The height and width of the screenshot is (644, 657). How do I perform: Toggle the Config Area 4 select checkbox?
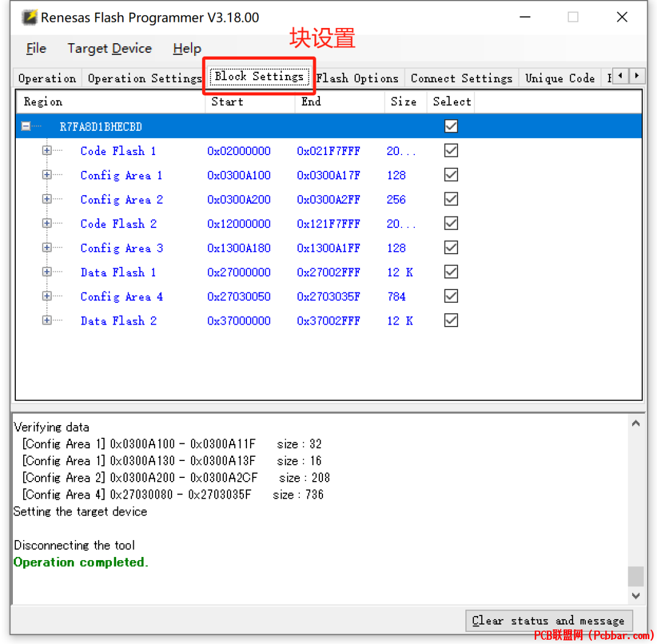click(x=451, y=296)
